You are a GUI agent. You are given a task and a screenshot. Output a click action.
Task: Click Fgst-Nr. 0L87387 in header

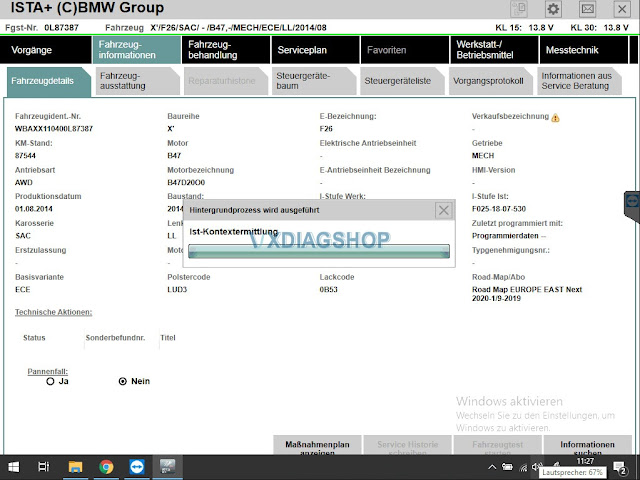click(x=42, y=28)
